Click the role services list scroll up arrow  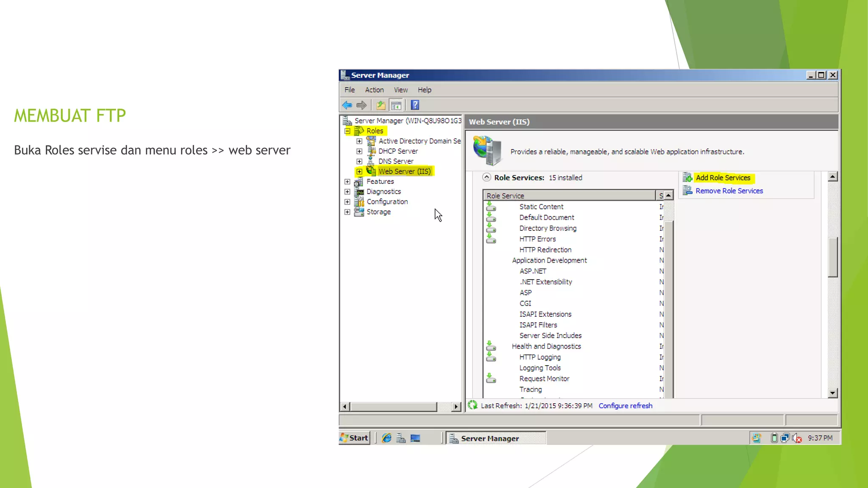(668, 195)
